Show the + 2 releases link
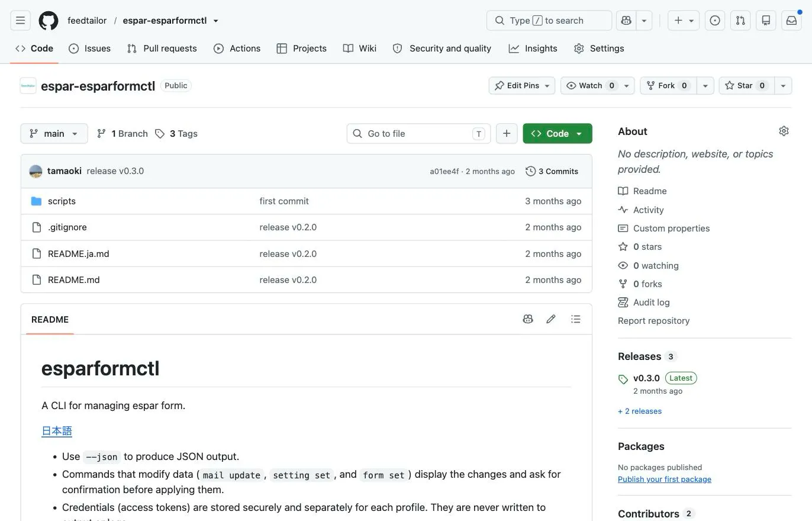The height and width of the screenshot is (521, 812). pos(640,411)
